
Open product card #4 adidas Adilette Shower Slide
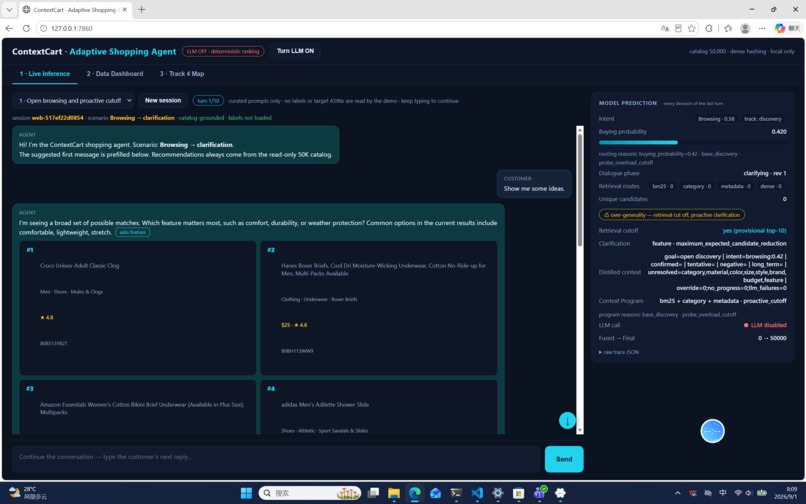[379, 407]
